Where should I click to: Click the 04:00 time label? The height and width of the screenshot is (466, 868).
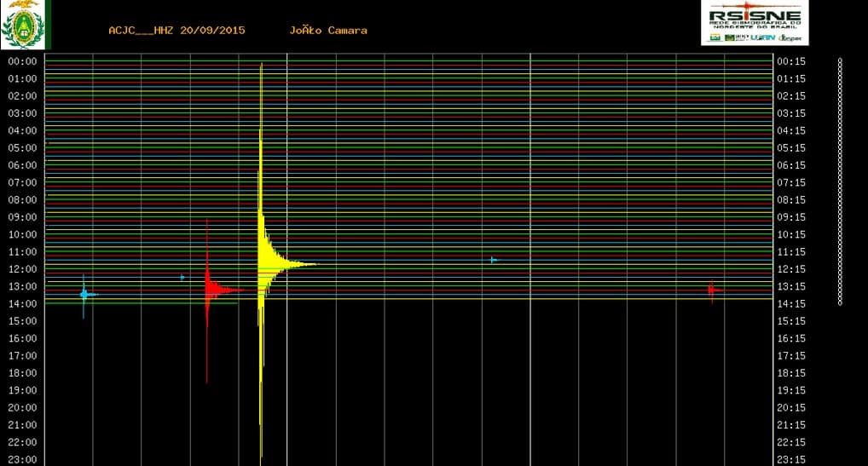[x=23, y=130]
